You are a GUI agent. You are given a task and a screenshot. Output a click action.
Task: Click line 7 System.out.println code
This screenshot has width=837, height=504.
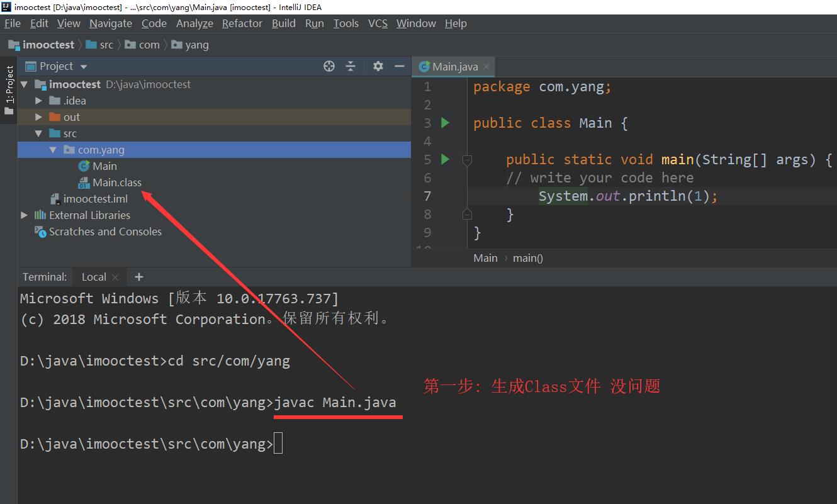click(628, 196)
